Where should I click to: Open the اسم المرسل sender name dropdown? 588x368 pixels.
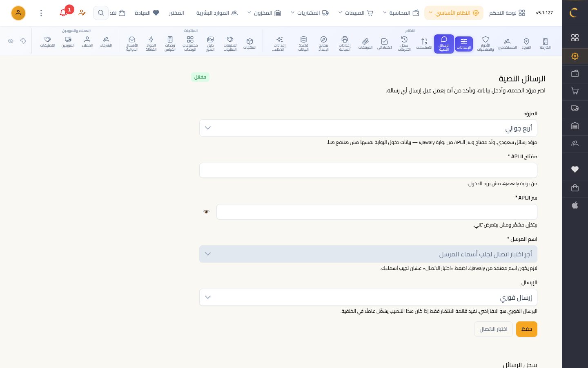coord(368,254)
